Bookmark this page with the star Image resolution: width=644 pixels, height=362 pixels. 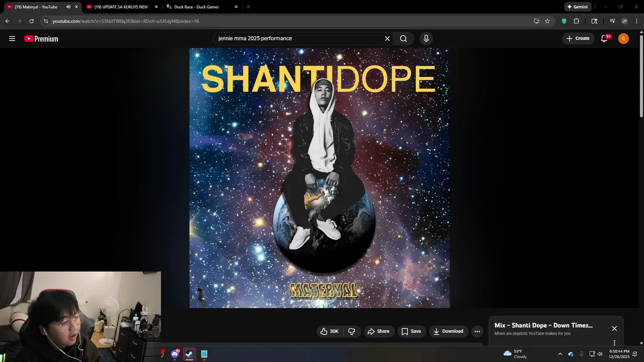click(547, 21)
